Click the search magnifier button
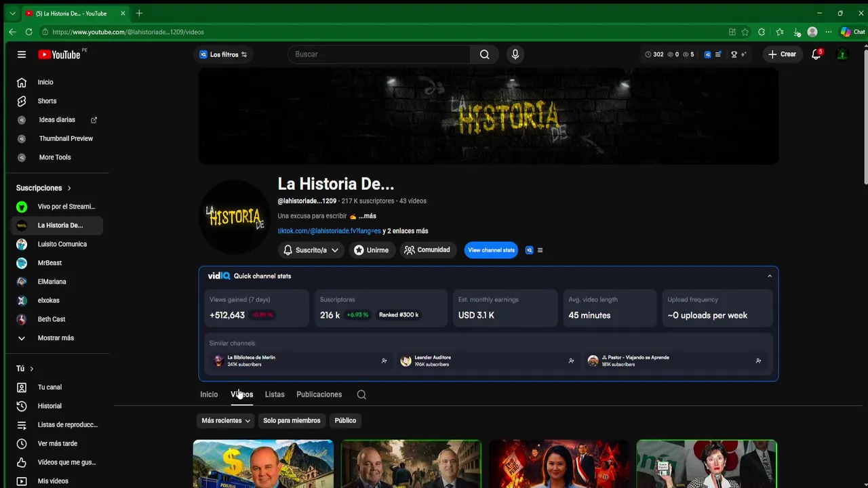 [x=484, y=54]
